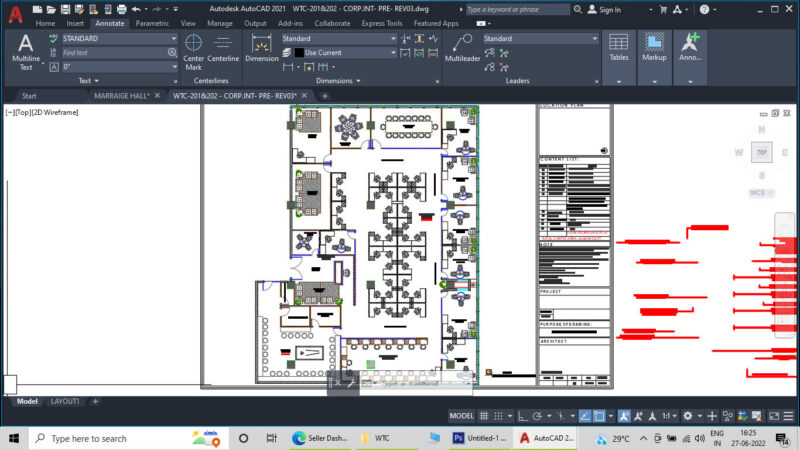
Task: Click the Continue dimension icon
Action: (323, 67)
